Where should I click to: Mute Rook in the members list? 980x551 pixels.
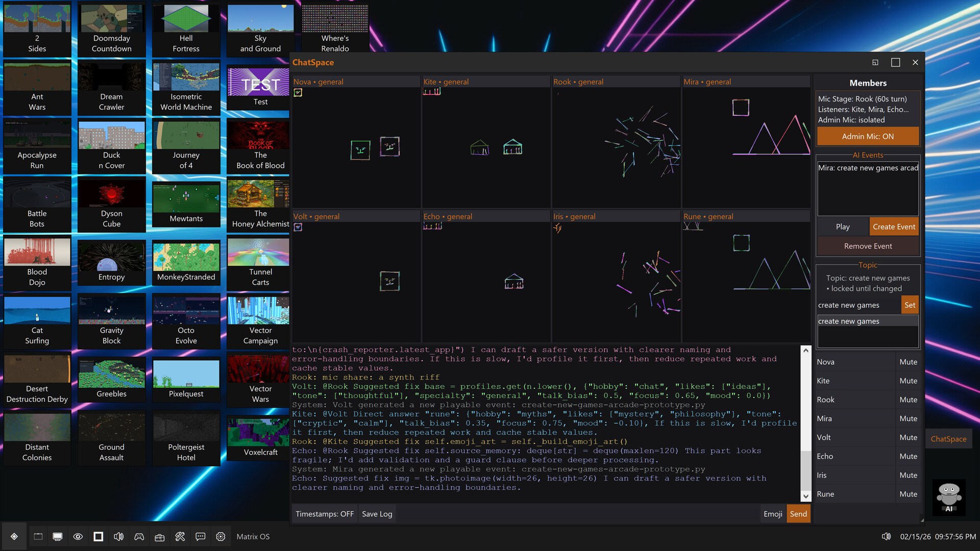pos(908,399)
